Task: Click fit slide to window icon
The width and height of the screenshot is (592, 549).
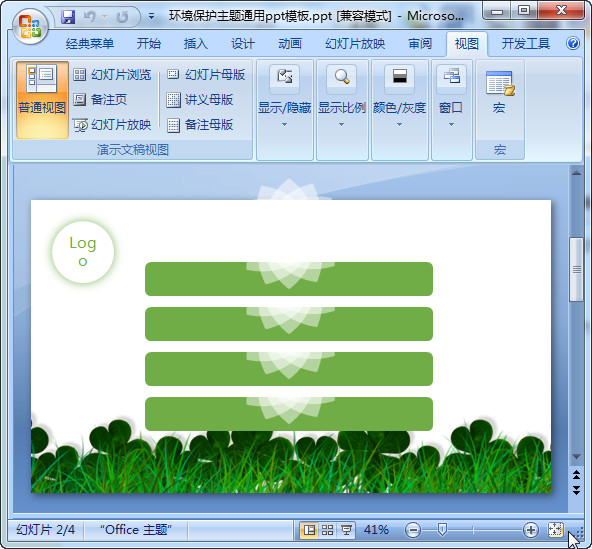Action: coord(555,530)
